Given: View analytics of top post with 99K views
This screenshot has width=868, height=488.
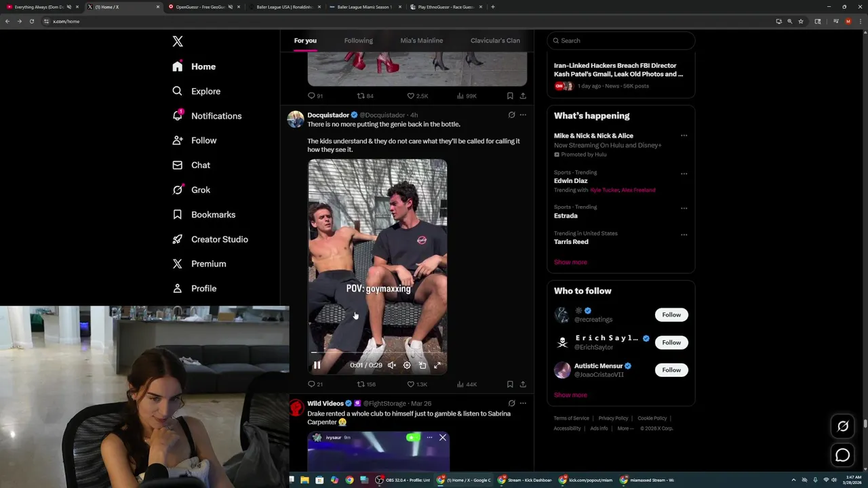Looking at the screenshot, I should pyautogui.click(x=467, y=96).
